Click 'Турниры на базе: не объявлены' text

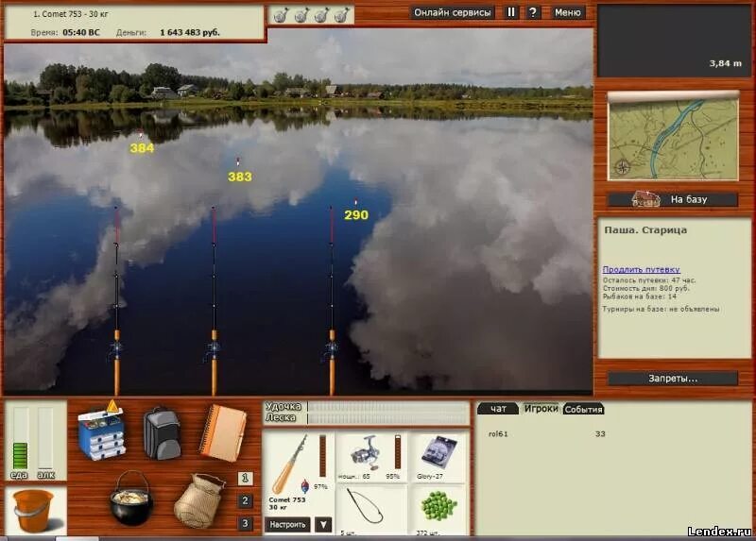coord(661,309)
